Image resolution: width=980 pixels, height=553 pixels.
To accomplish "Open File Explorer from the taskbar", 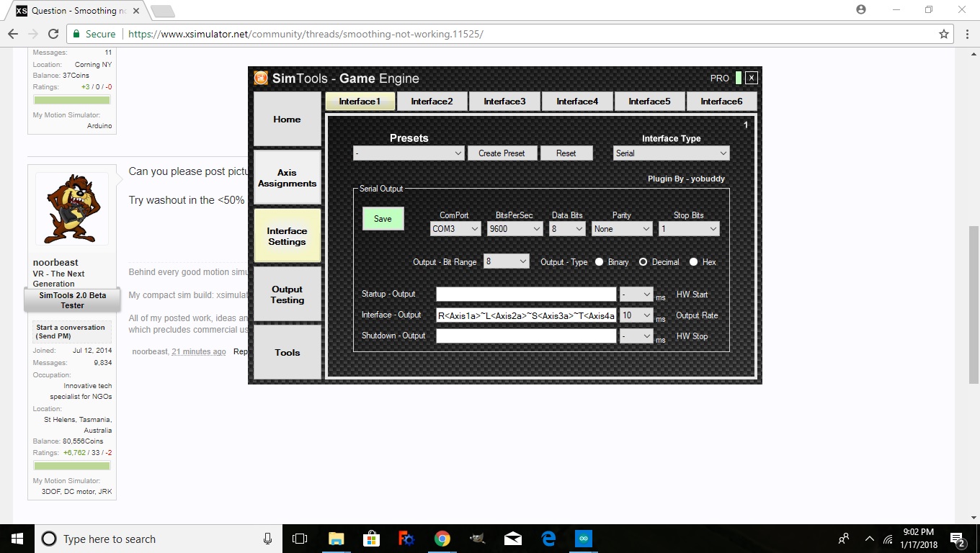I will point(336,539).
